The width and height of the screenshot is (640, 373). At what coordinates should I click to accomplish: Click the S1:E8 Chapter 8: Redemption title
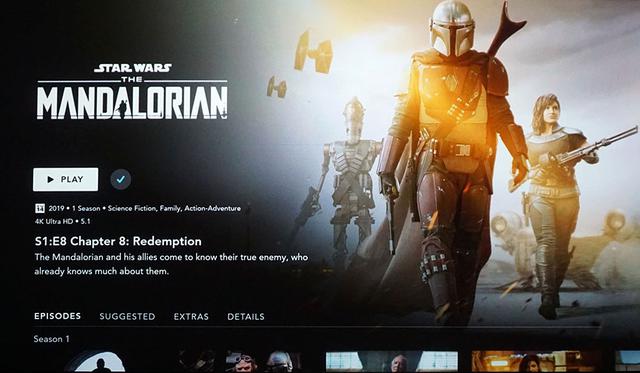click(x=118, y=241)
